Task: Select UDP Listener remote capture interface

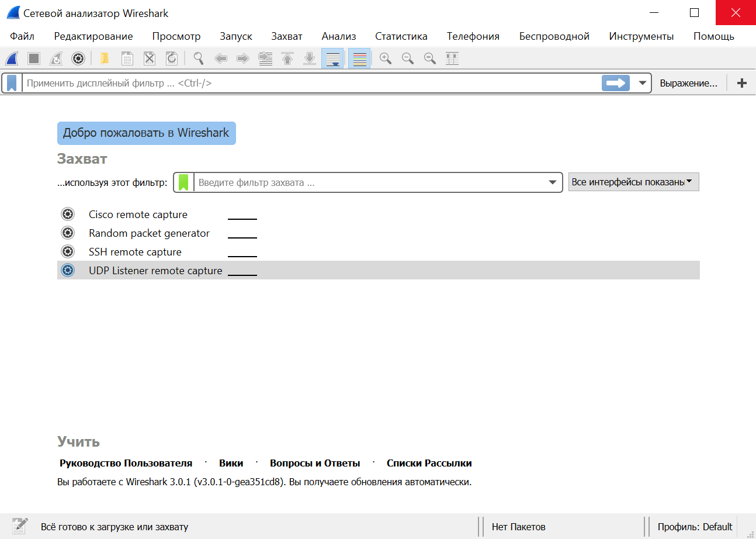Action: pyautogui.click(x=379, y=270)
